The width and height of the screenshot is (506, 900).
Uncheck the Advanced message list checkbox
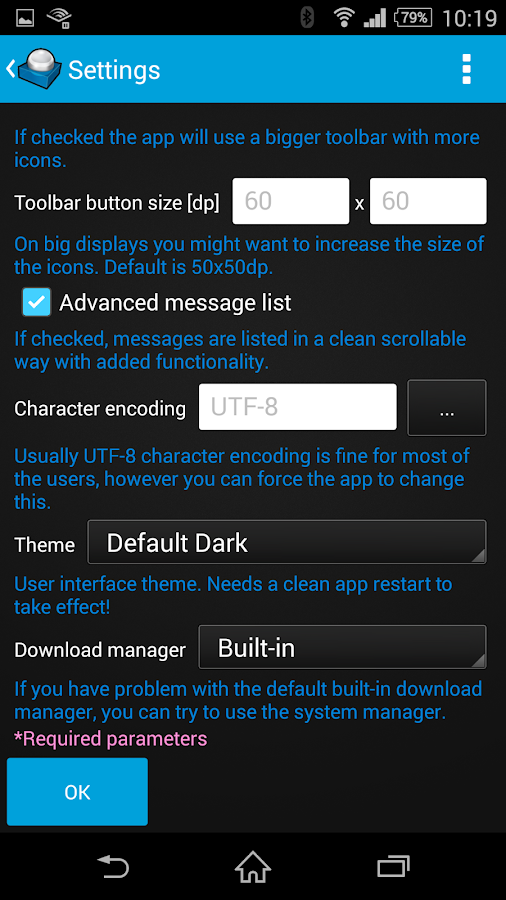pyautogui.click(x=37, y=302)
